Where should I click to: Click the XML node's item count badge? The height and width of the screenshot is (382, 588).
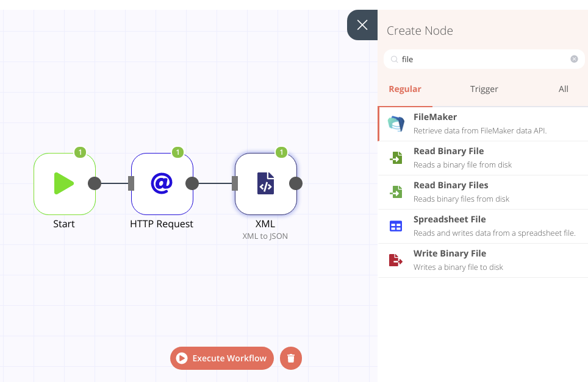(281, 152)
